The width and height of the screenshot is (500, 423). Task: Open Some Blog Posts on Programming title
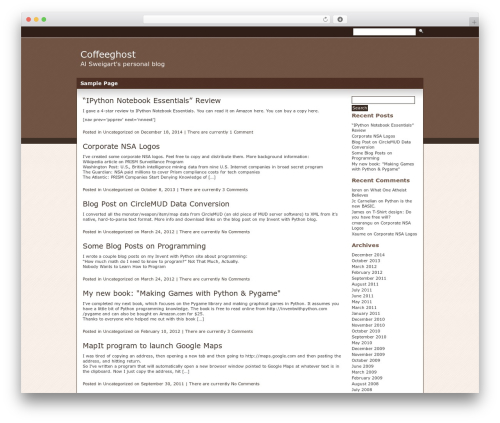[144, 246]
